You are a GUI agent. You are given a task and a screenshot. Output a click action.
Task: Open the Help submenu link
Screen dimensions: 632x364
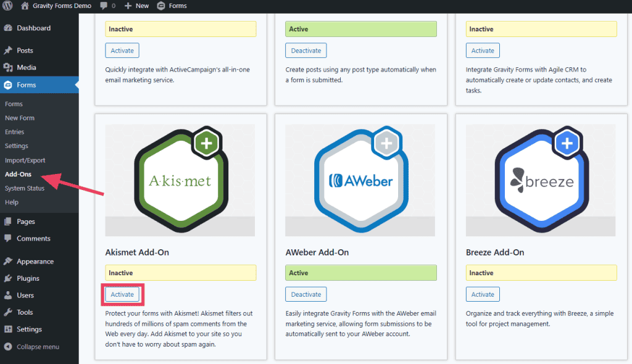tap(12, 202)
